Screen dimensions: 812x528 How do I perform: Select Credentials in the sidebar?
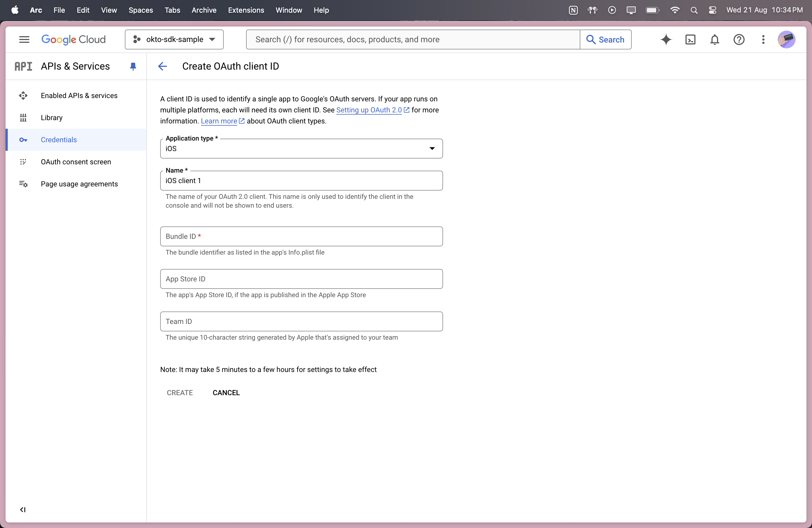59,139
